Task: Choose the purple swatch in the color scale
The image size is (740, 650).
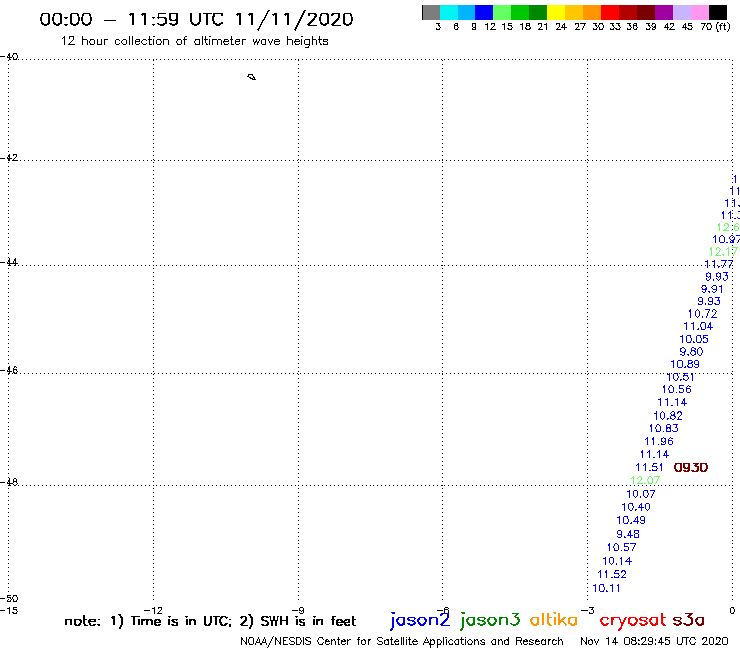Action: pyautogui.click(x=664, y=12)
